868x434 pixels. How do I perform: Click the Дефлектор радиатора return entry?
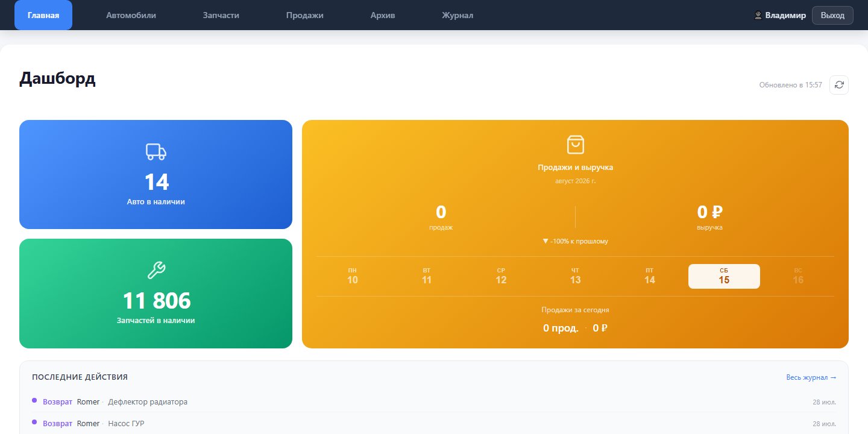[433, 401]
